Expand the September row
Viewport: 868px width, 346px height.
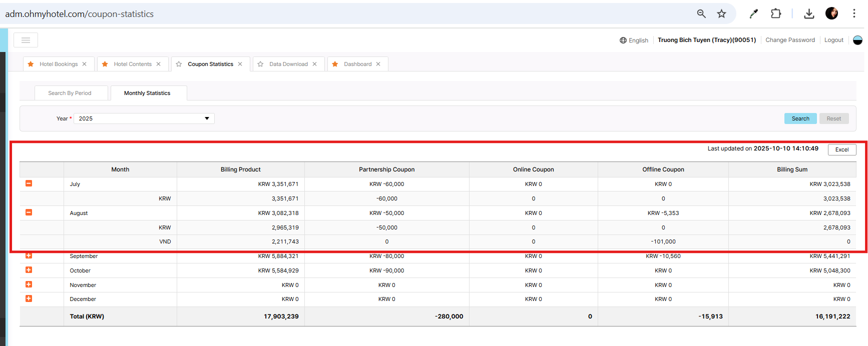coord(29,255)
